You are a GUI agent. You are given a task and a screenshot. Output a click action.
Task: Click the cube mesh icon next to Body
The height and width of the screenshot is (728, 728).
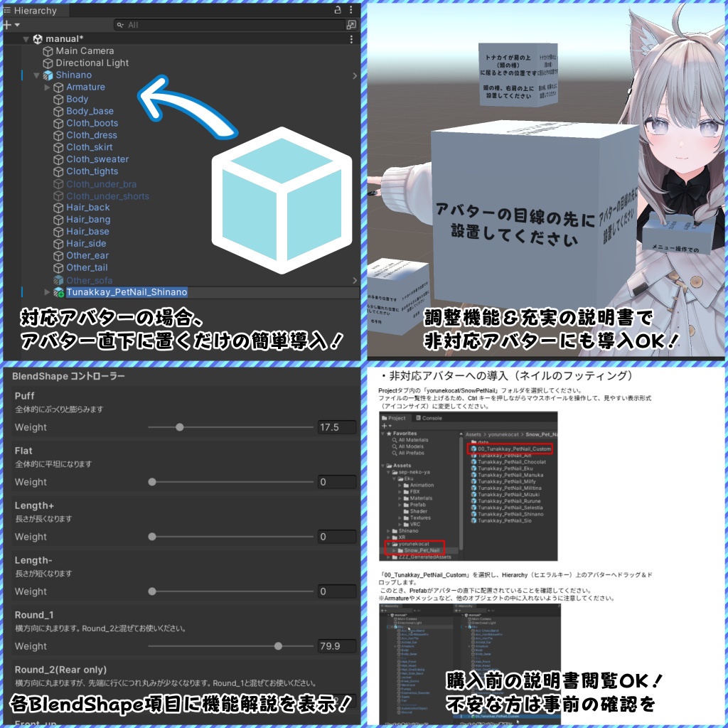60,99
